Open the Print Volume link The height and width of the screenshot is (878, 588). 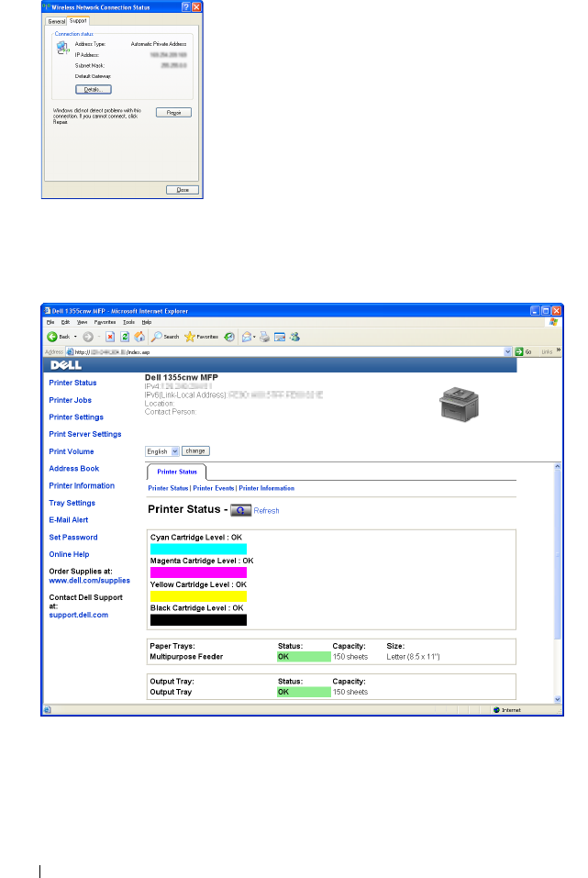pyautogui.click(x=72, y=451)
